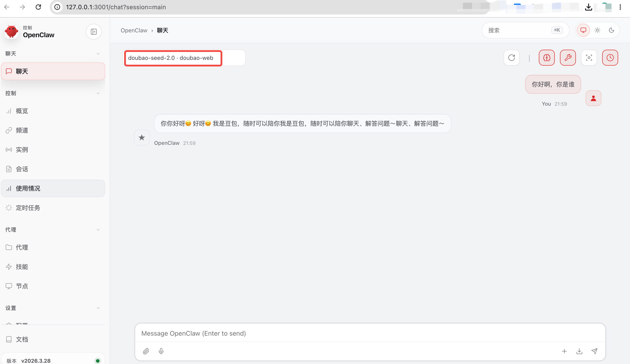Toggle the clock icon button in chat toolbar

(610, 58)
